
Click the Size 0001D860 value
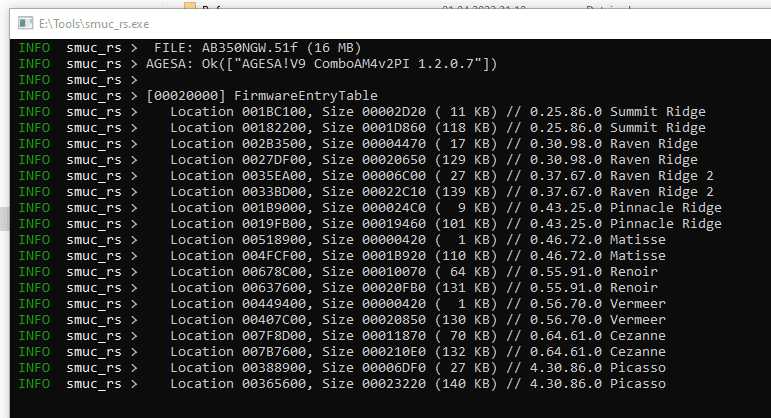tap(394, 128)
